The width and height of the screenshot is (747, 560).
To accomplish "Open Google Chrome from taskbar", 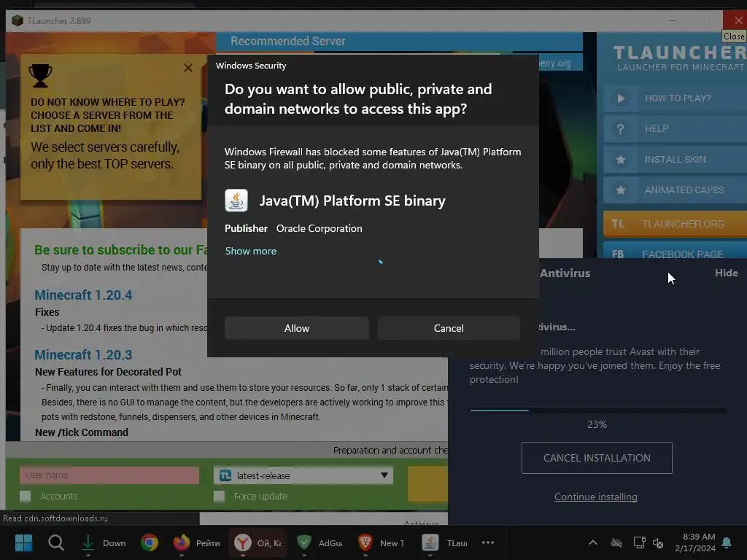I will (150, 542).
